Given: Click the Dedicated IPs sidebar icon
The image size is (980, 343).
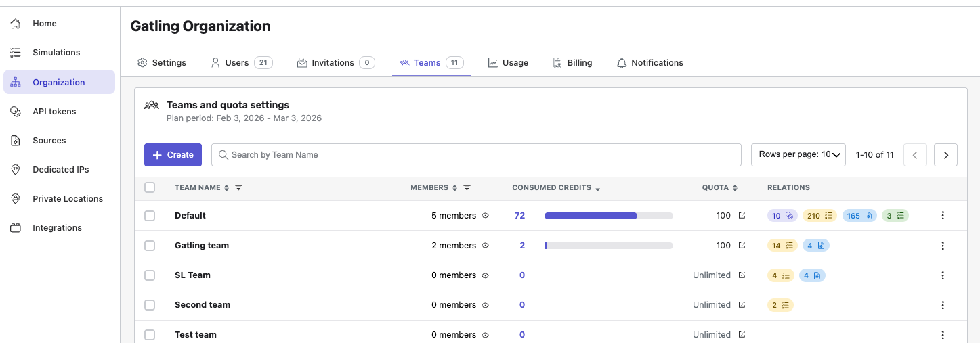Looking at the screenshot, I should coord(16,170).
